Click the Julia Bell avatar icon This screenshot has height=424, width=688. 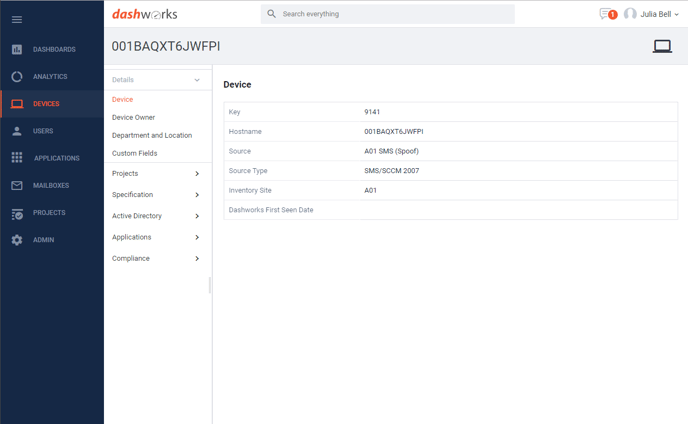click(x=630, y=14)
